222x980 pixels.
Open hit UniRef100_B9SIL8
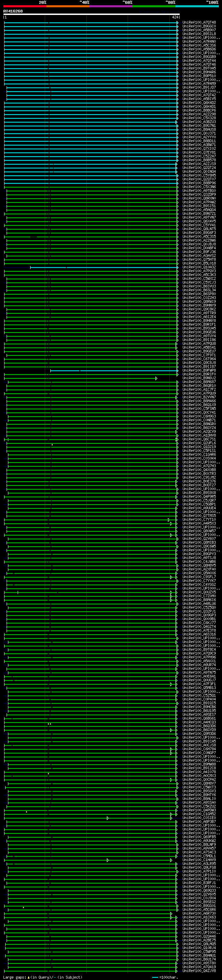click(x=199, y=34)
